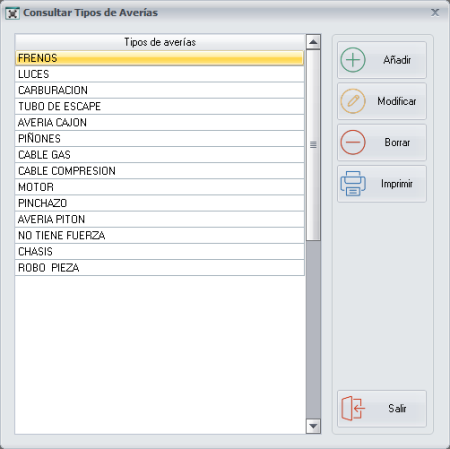
Task: Choose the CARBURACION row
Action: 159,90
